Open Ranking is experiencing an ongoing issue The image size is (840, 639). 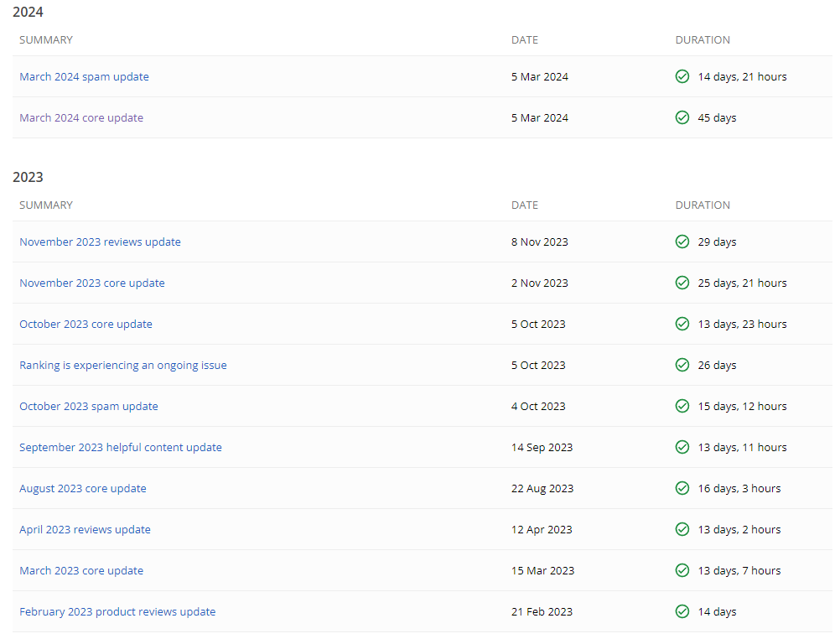click(x=123, y=366)
